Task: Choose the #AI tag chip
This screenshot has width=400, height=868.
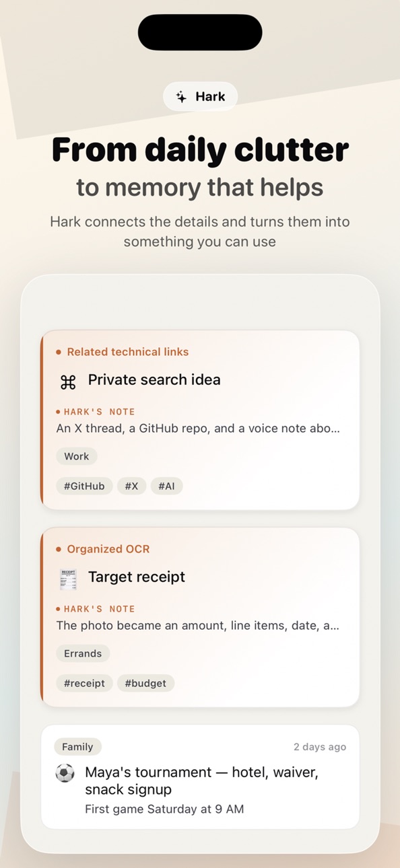Action: tap(166, 486)
